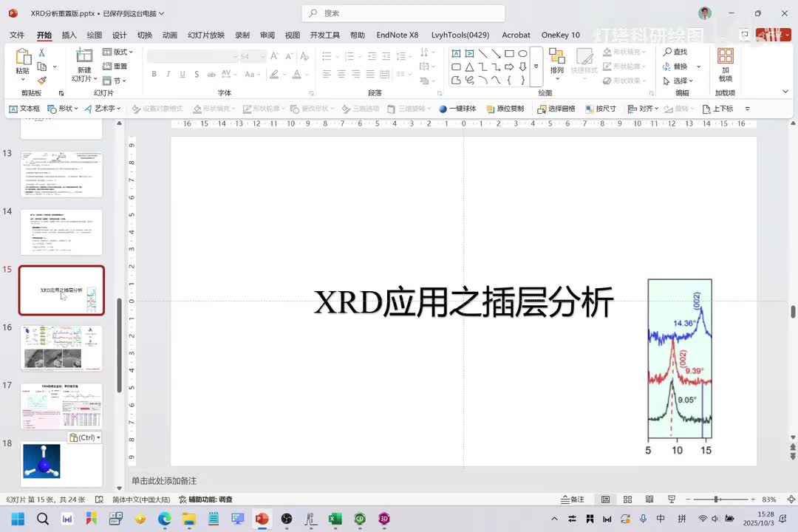
Task: Click the 重置 reset slide button
Action: pyautogui.click(x=115, y=66)
